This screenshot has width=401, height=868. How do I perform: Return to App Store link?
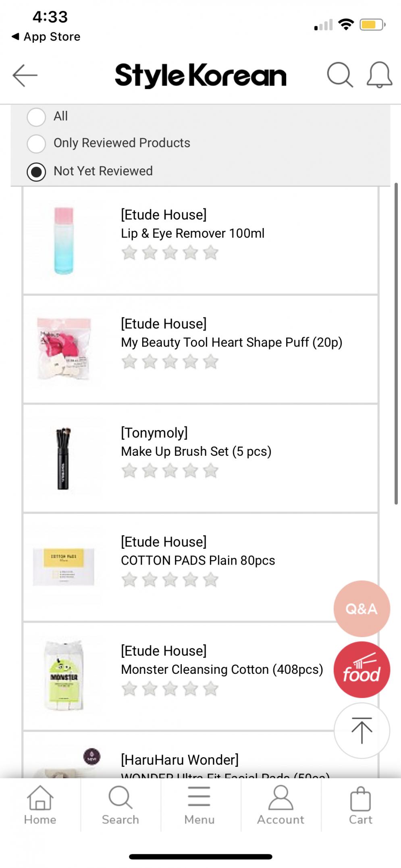(x=46, y=37)
